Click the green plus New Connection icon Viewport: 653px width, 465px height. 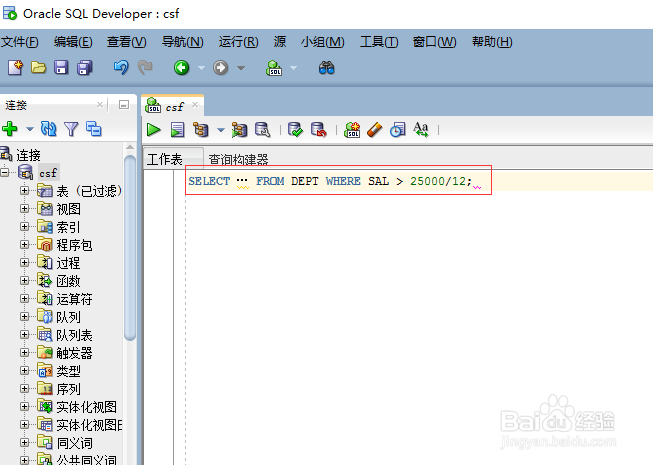10,129
